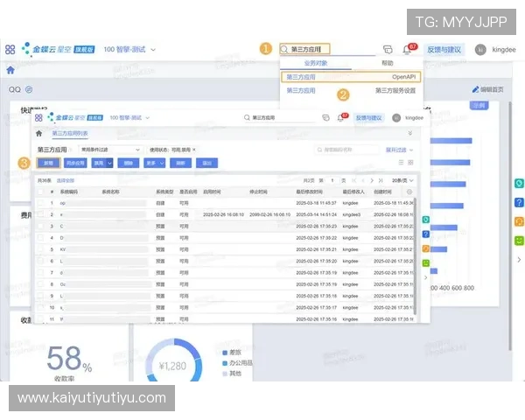Select the 帮助 tab in the search results

[388, 63]
